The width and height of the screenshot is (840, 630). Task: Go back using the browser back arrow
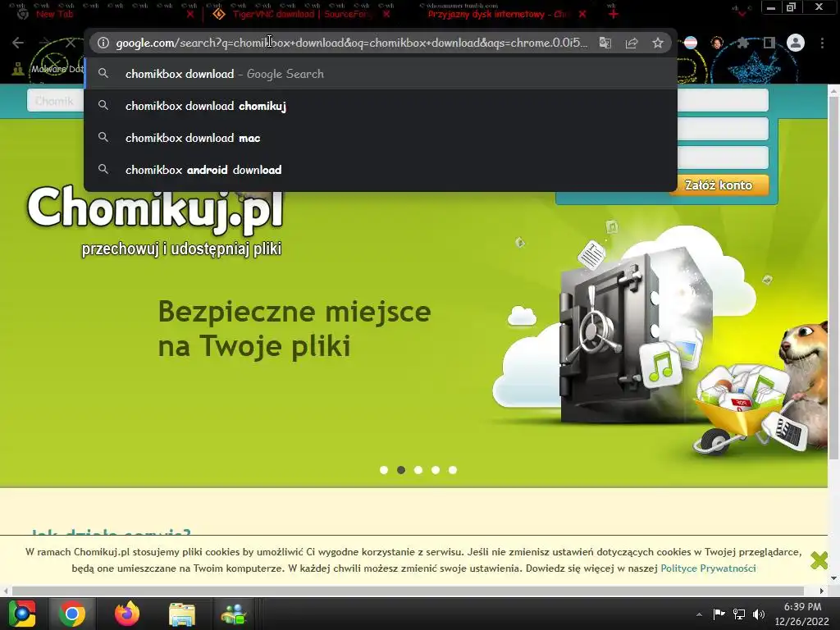18,43
